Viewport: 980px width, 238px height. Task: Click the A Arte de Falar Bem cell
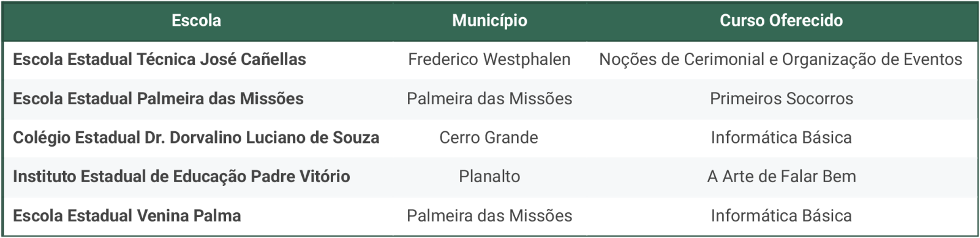782,177
